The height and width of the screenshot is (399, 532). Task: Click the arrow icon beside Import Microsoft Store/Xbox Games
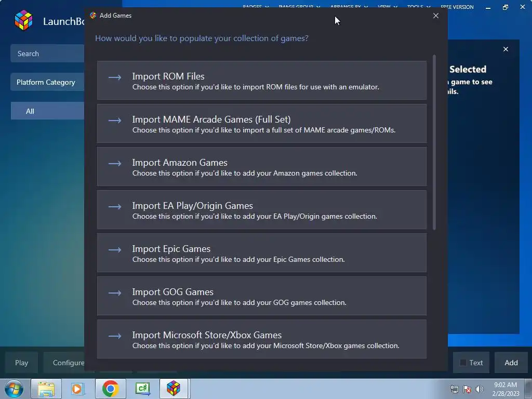click(x=115, y=336)
